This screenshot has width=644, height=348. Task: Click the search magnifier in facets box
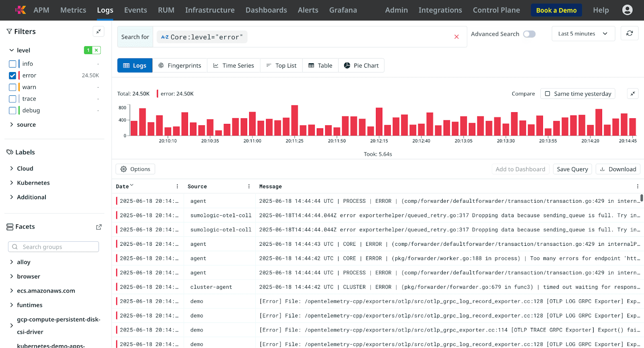pyautogui.click(x=15, y=247)
